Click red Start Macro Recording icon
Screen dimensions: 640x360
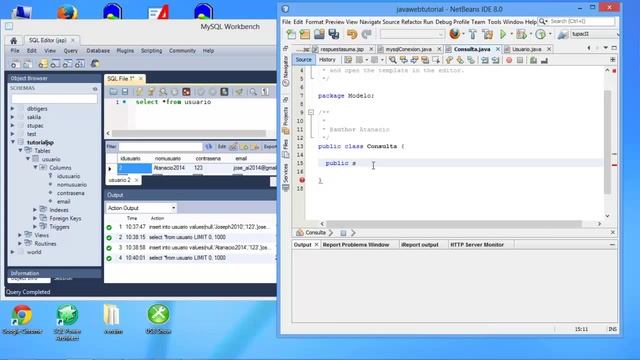pyautogui.click(x=509, y=60)
